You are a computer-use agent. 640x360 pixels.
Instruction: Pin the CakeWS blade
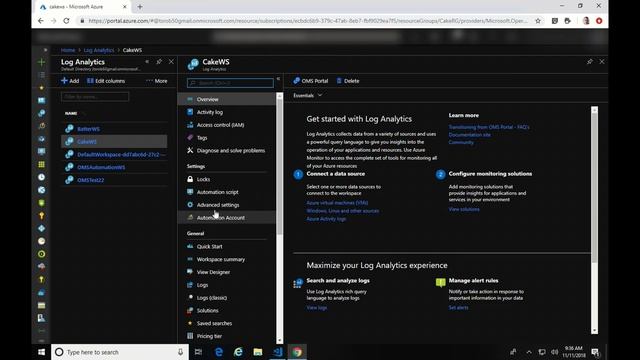589,62
